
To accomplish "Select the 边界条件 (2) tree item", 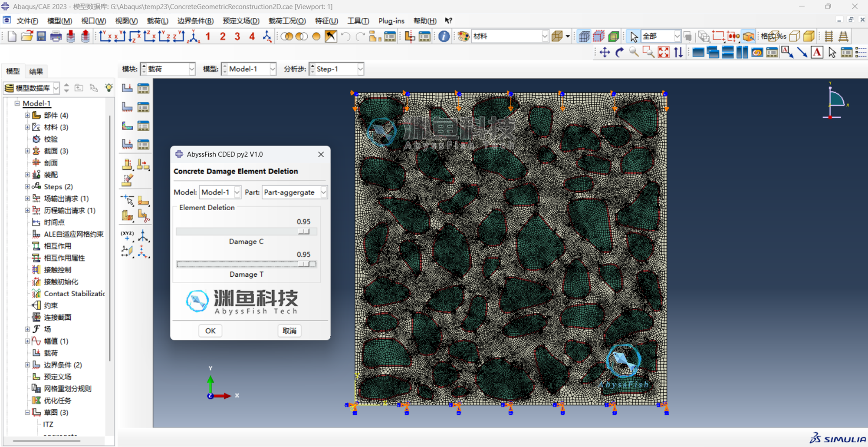I will (62, 365).
